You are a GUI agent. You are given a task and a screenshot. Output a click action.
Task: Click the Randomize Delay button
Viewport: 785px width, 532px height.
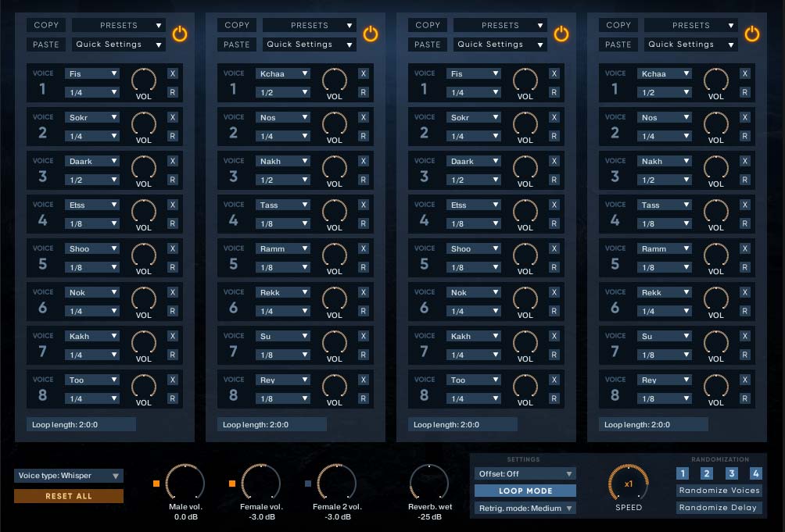click(x=719, y=507)
